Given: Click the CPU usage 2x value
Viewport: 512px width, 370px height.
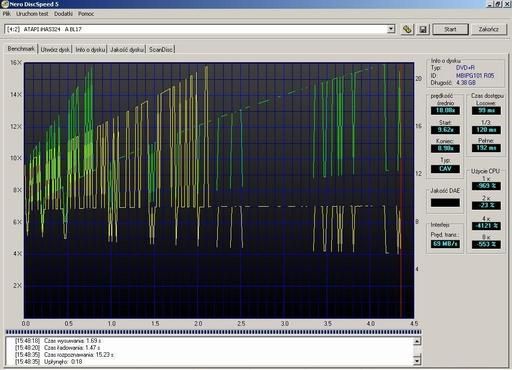Looking at the screenshot, I should click(x=486, y=205).
